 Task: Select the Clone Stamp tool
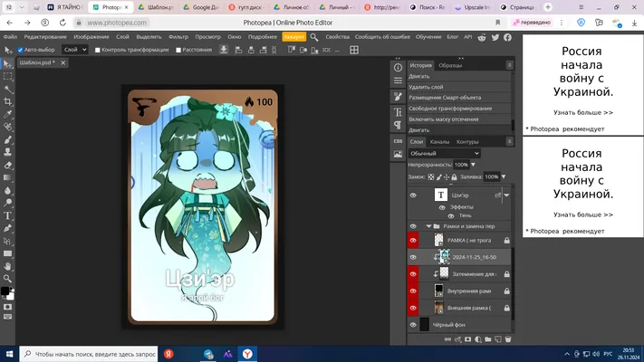click(x=8, y=152)
